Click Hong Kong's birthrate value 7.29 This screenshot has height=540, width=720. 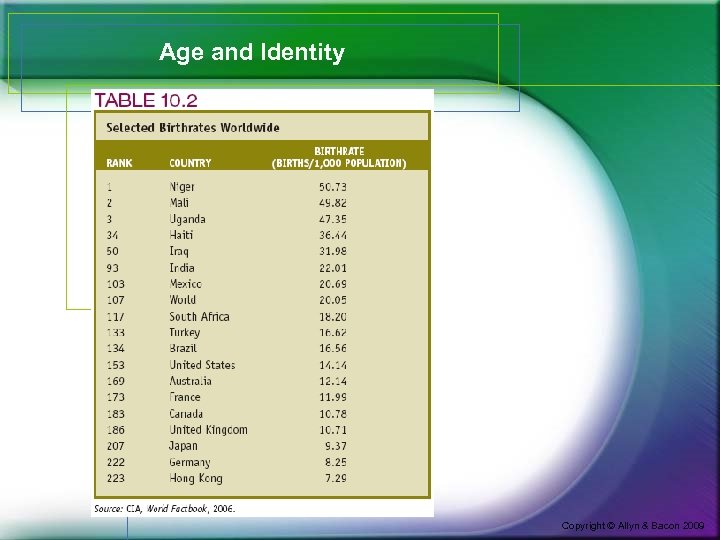336,478
